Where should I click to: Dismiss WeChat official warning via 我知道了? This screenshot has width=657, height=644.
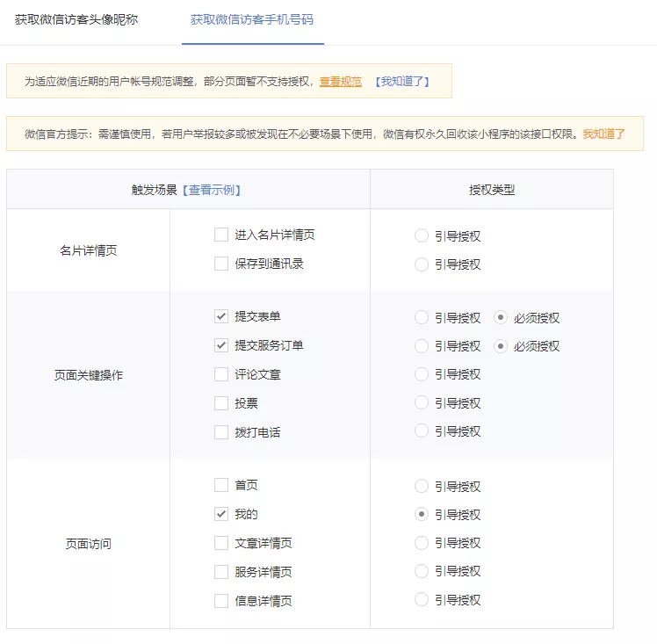603,134
